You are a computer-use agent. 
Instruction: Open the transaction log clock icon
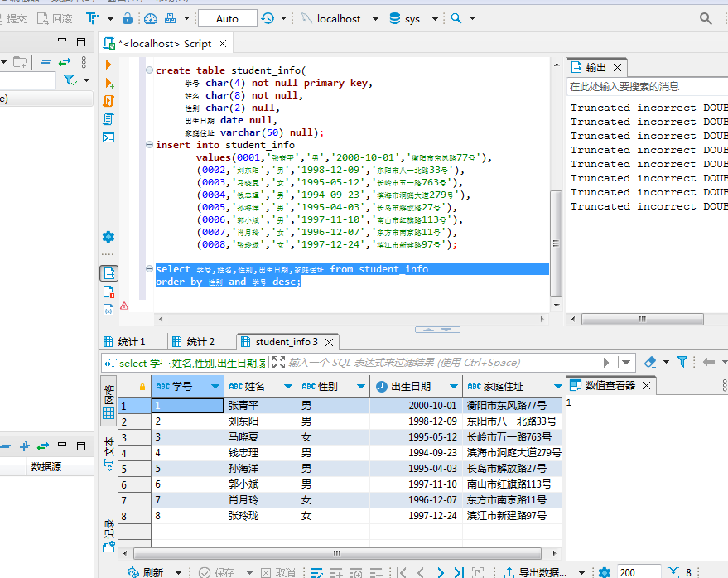click(268, 18)
